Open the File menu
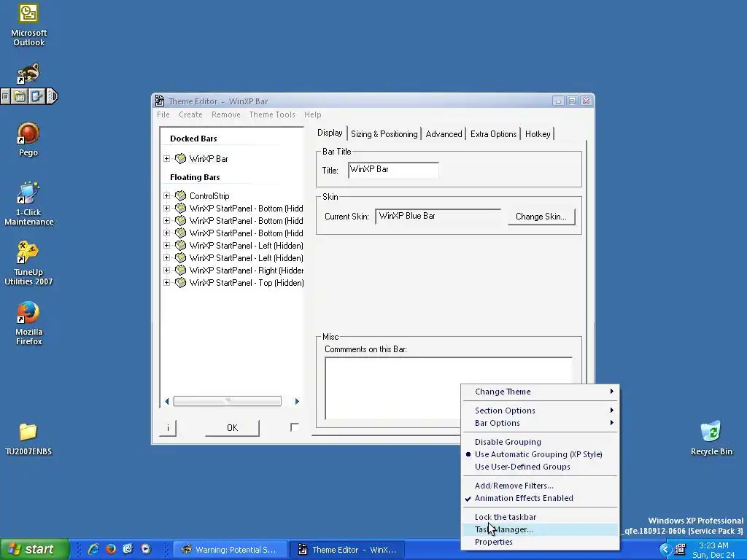Image resolution: width=747 pixels, height=560 pixels. (x=163, y=114)
